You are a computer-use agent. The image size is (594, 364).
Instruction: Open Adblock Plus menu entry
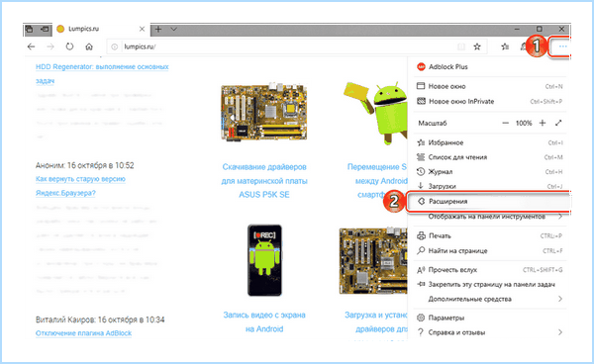pyautogui.click(x=489, y=66)
